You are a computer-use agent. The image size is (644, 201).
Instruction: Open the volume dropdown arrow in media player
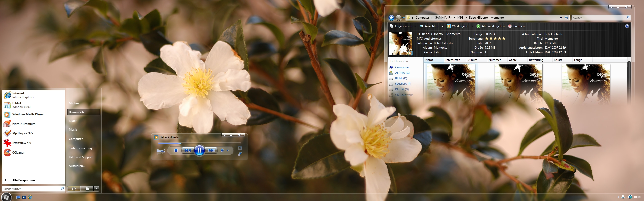pos(228,151)
